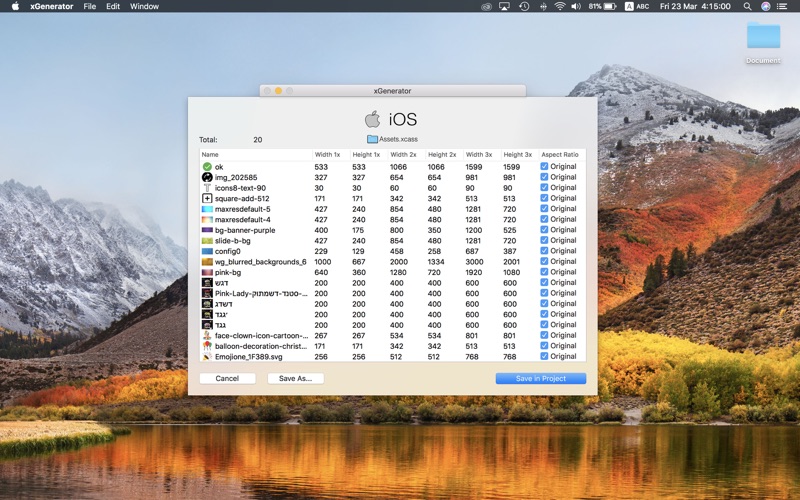Toggle Original checkbox for bg-banner-purple
Image resolution: width=800 pixels, height=500 pixels.
pyautogui.click(x=544, y=230)
